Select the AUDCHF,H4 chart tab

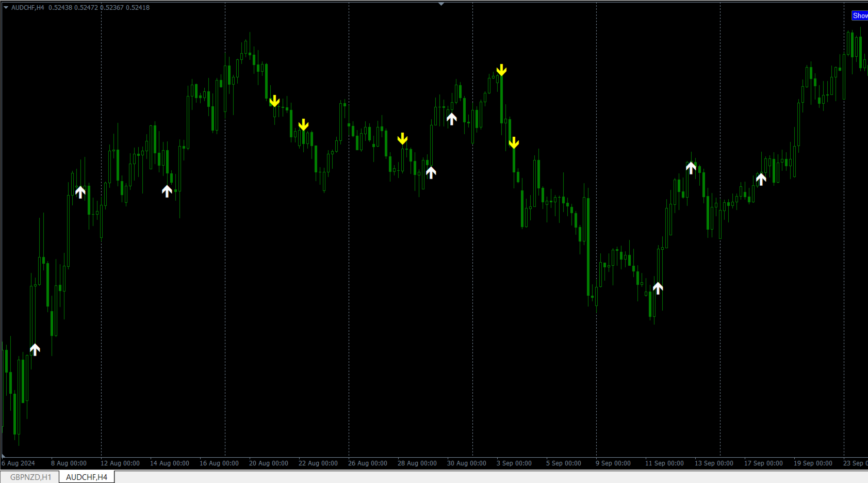click(x=87, y=477)
